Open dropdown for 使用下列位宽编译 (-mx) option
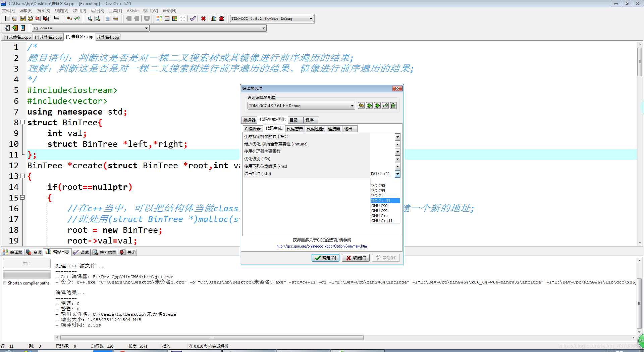Screen dimensions: 644x352 (397, 166)
